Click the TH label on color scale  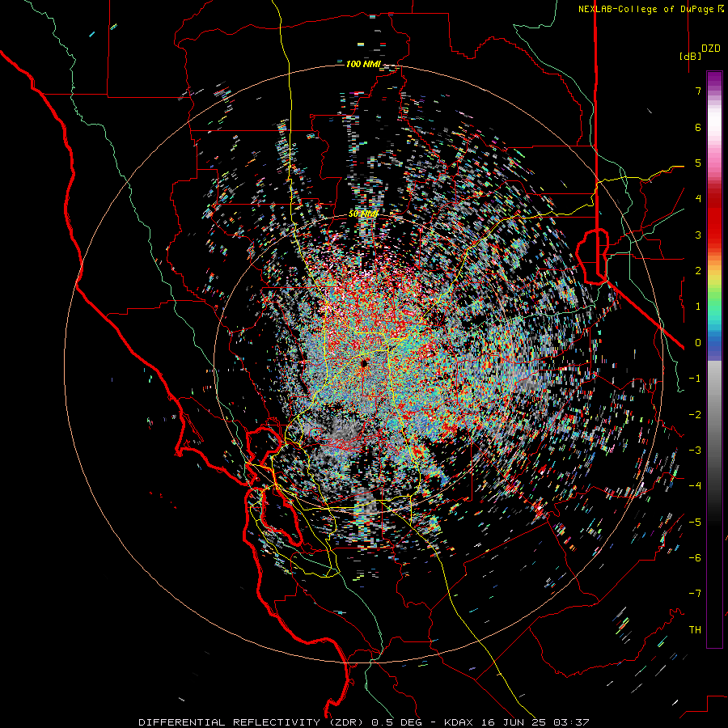(695, 630)
